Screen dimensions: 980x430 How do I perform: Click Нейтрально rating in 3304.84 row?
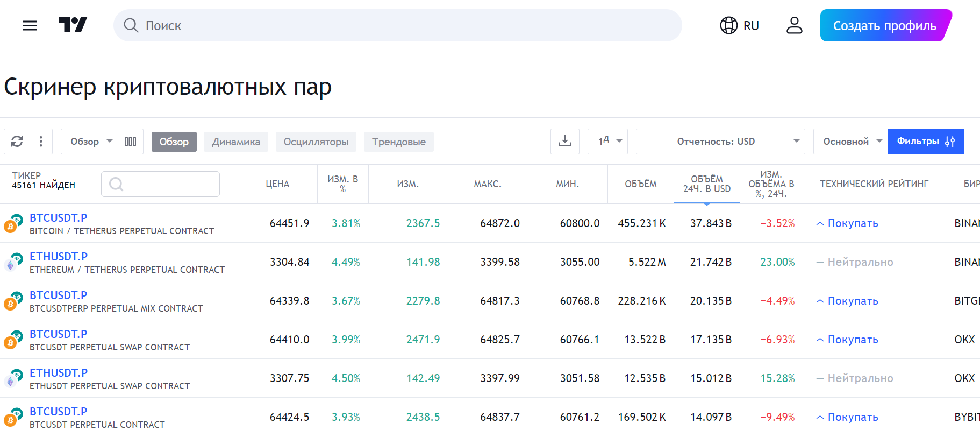(855, 262)
